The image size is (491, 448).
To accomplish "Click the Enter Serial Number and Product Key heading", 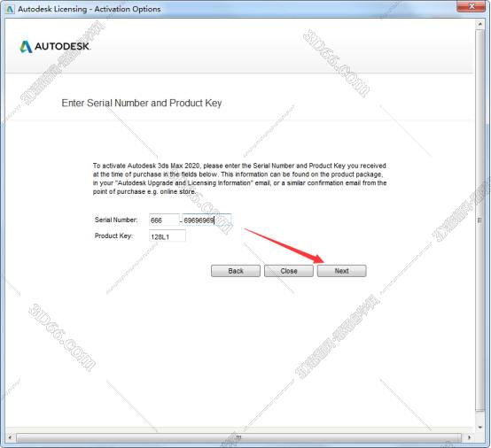I will pyautogui.click(x=142, y=104).
